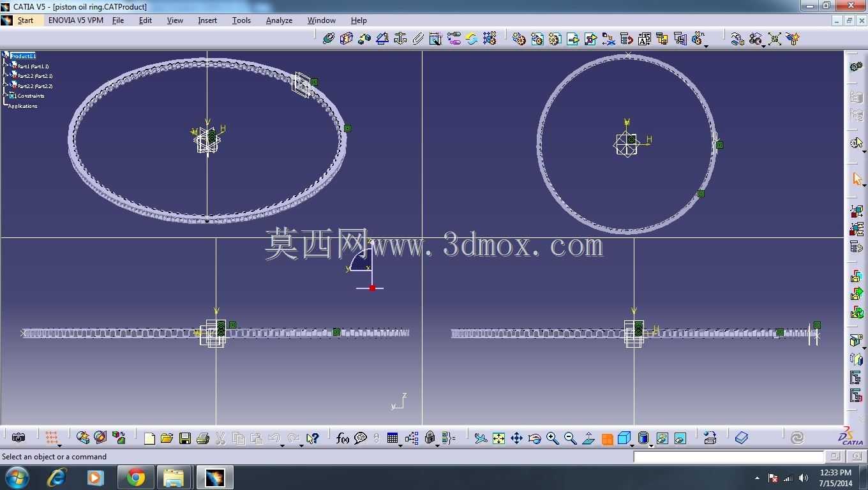Click the Pan icon
This screenshot has height=490, width=868.
pos(517,438)
